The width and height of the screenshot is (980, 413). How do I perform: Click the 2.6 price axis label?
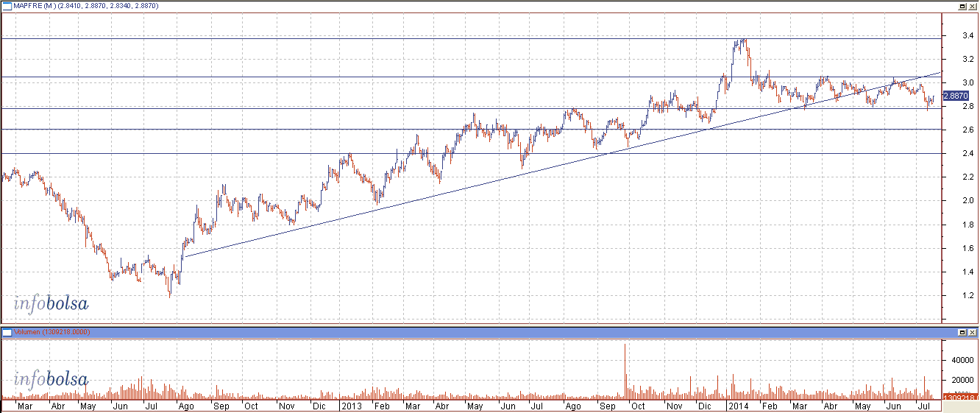(x=967, y=130)
